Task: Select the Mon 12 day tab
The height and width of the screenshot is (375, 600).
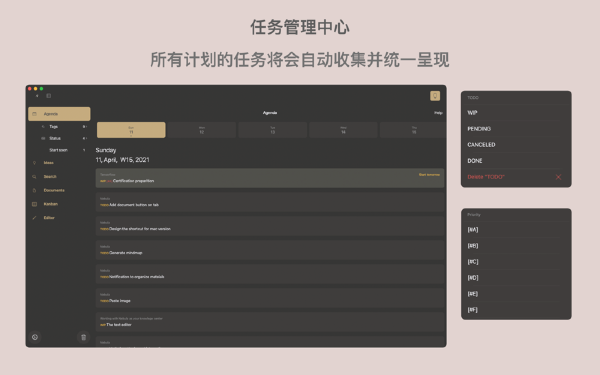Action: coord(202,130)
